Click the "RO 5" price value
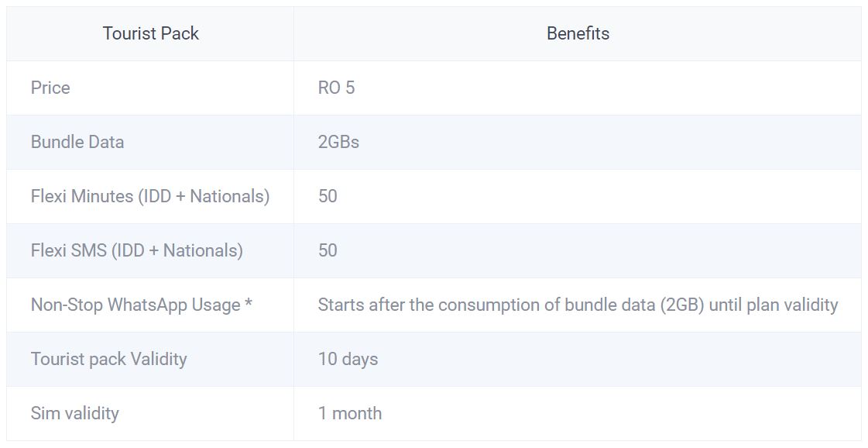 click(x=336, y=88)
